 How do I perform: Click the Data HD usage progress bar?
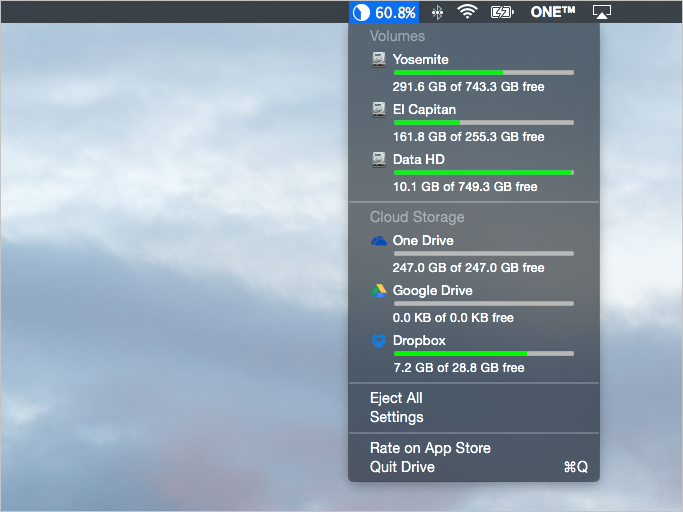coord(484,173)
